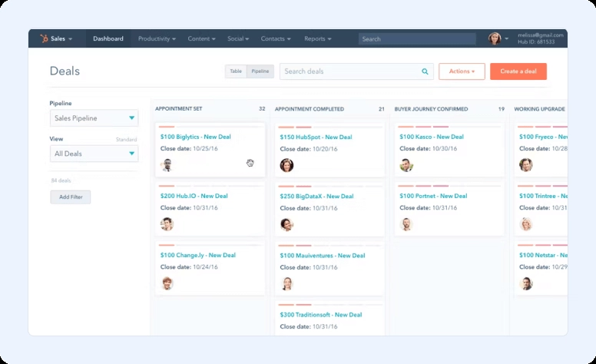Open the user profile avatar menu
The height and width of the screenshot is (364, 596).
tap(495, 38)
